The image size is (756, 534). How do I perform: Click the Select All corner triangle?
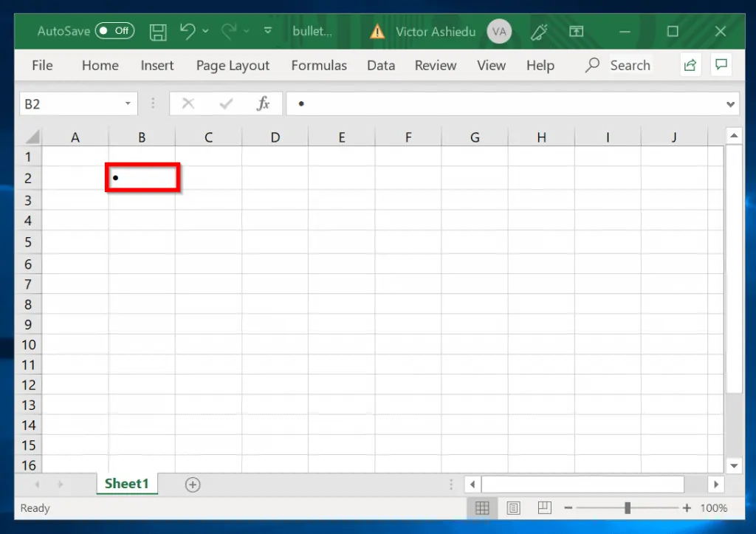click(32, 137)
